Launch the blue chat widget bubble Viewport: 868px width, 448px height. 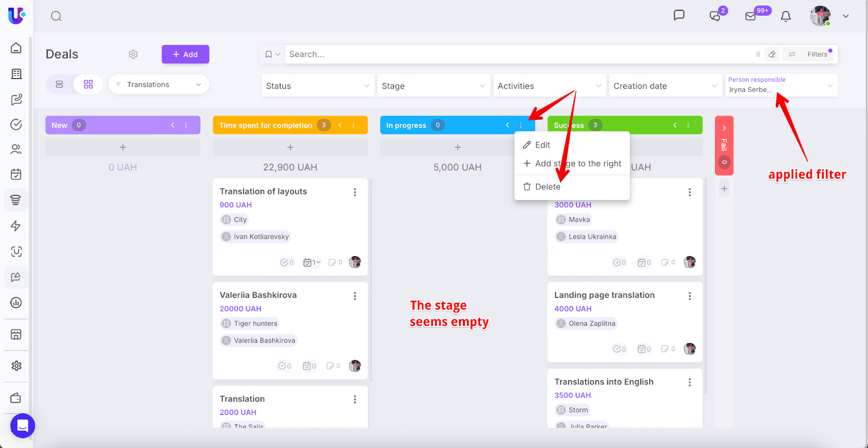pyautogui.click(x=23, y=426)
